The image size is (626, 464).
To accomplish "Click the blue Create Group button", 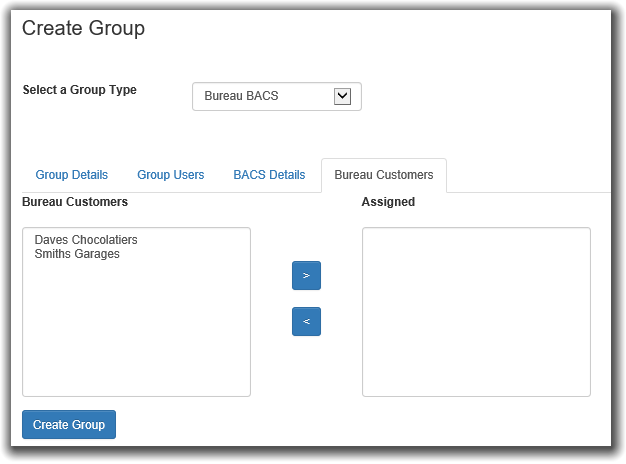I will click(69, 424).
